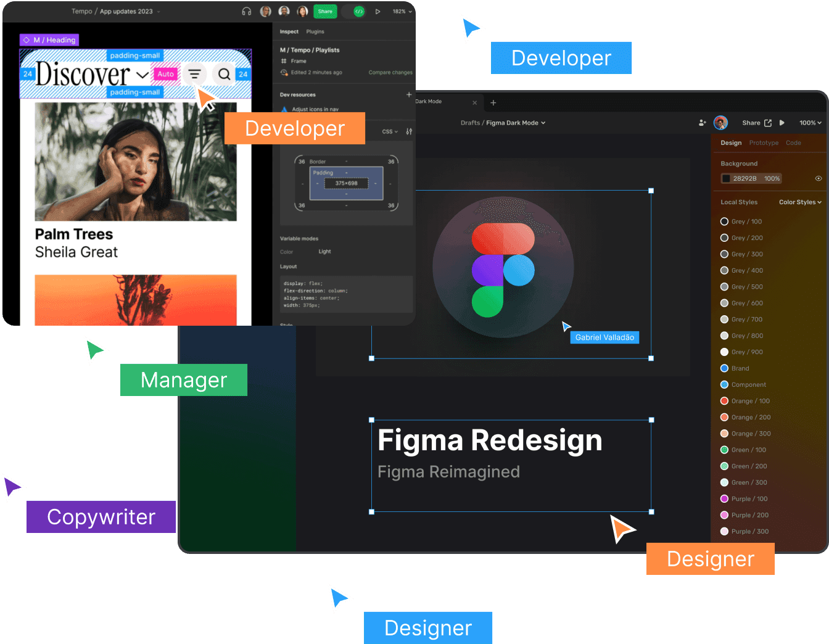Switch to the Prototype tab

pos(764,142)
